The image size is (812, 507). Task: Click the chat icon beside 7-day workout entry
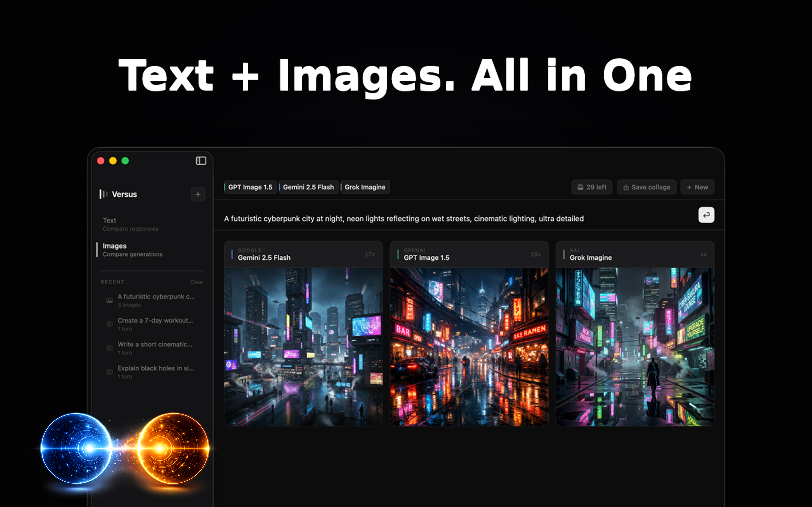109,324
